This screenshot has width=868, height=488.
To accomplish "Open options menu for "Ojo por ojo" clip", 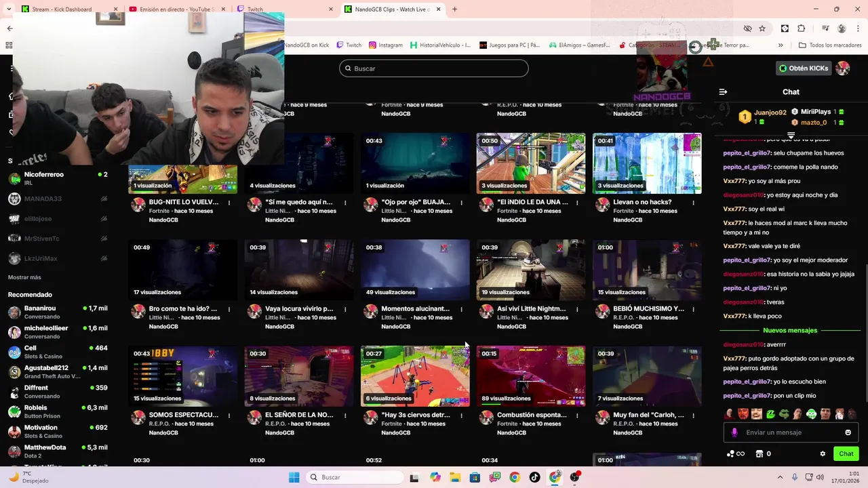I will coord(461,203).
